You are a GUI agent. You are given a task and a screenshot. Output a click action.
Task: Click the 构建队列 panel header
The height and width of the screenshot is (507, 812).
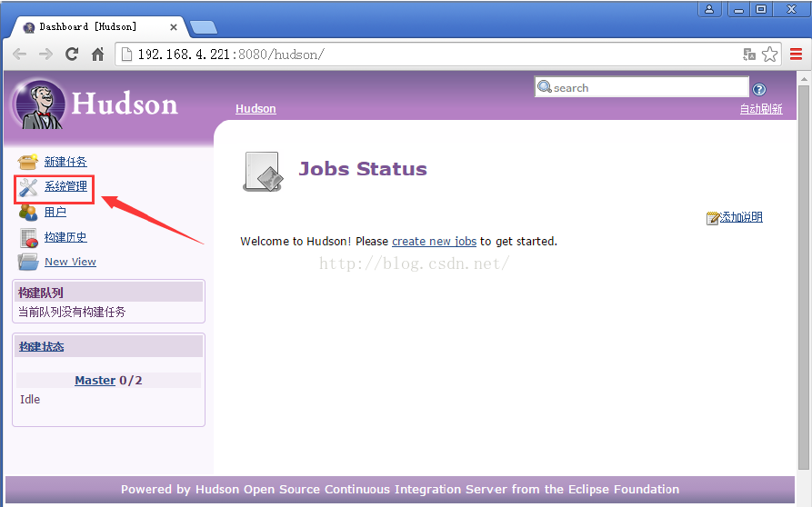(109, 293)
